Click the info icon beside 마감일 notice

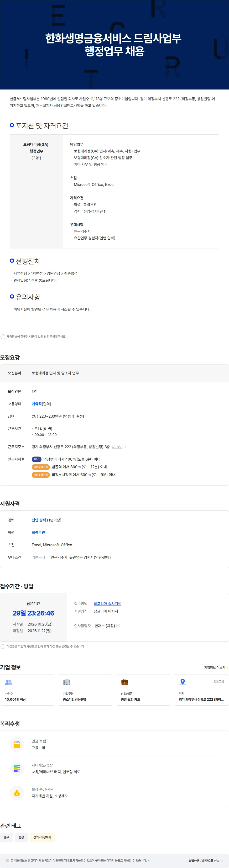tap(3, 646)
